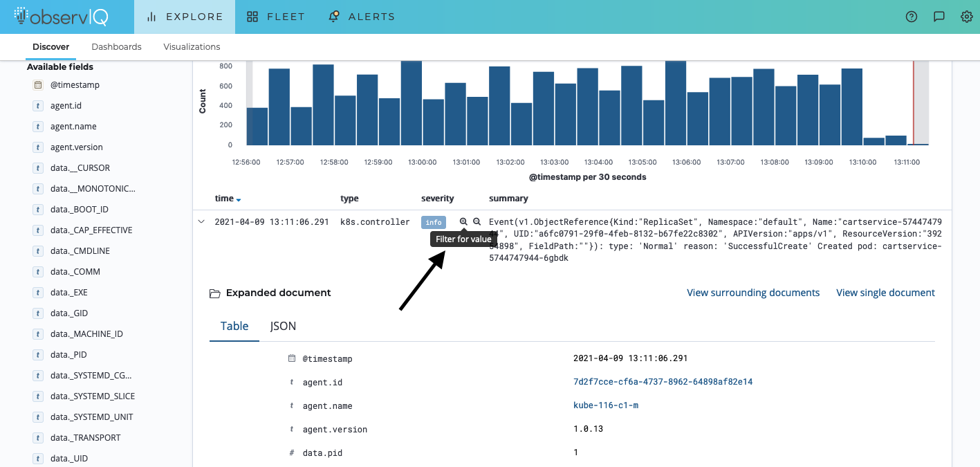Click View single document link

(885, 293)
